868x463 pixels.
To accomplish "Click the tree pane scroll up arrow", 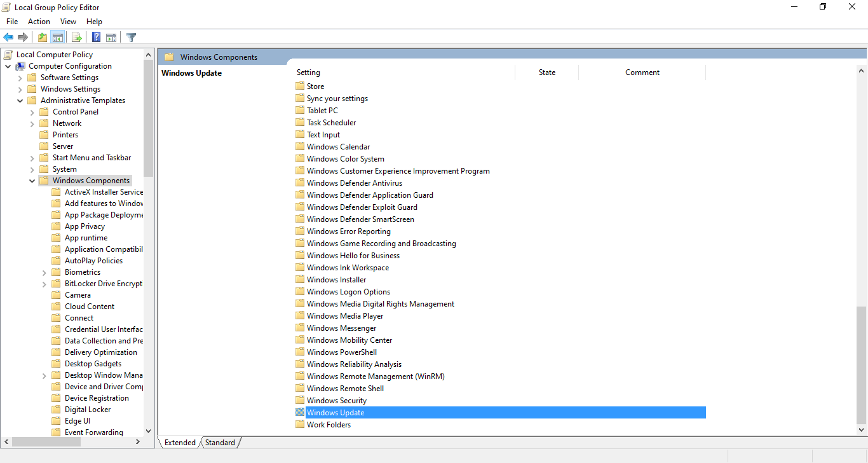I will click(149, 55).
